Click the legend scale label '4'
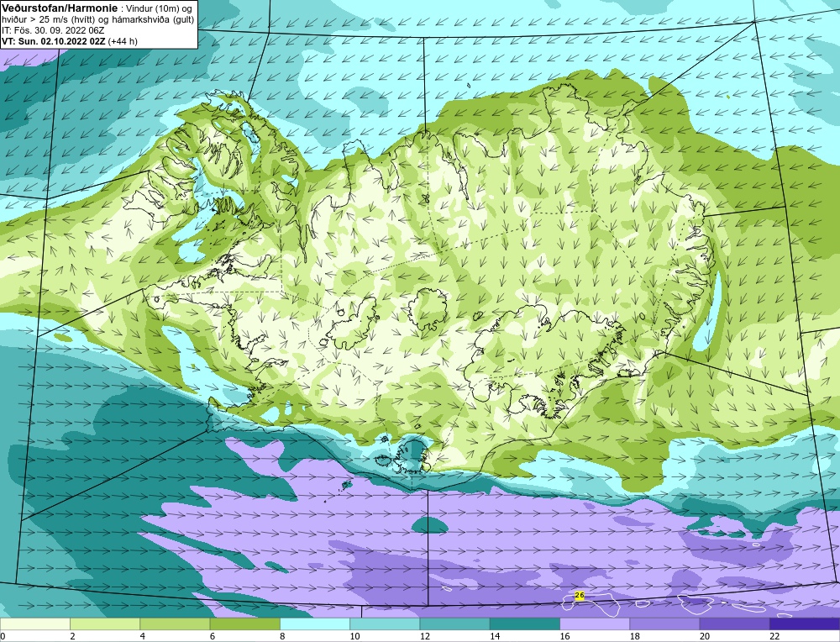The image size is (840, 642). 143,636
